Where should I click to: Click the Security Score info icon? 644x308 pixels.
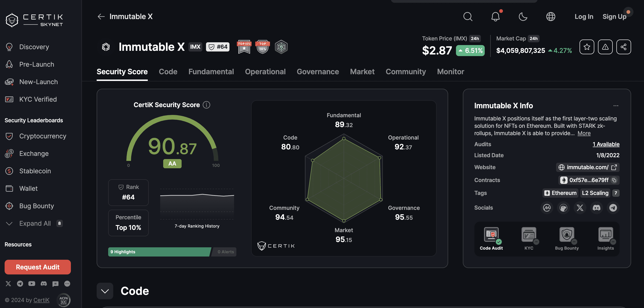206,105
